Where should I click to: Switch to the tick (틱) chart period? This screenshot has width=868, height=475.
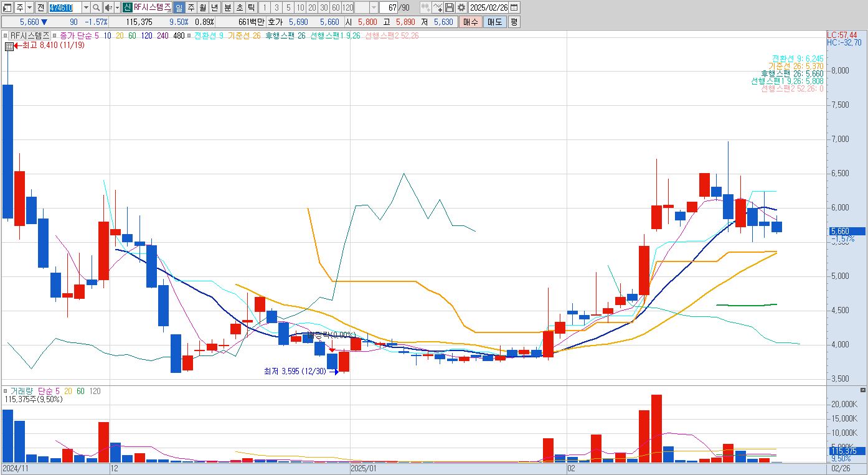251,7
